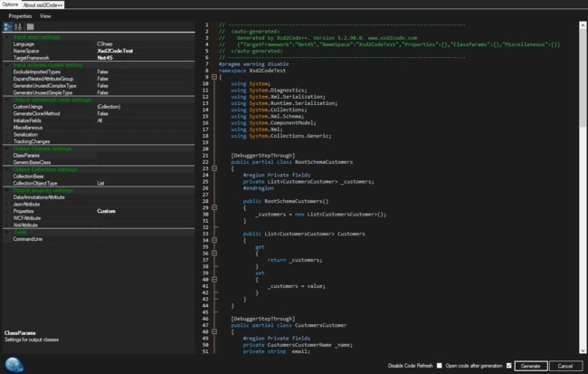Select the ExcludeImportedTypes property
Viewport: 588px width, 374px height.
point(37,72)
